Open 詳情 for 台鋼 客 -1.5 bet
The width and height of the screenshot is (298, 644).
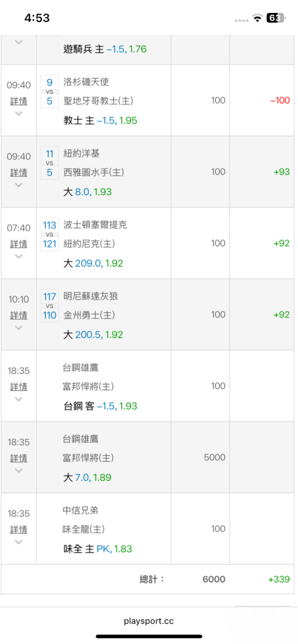click(19, 386)
